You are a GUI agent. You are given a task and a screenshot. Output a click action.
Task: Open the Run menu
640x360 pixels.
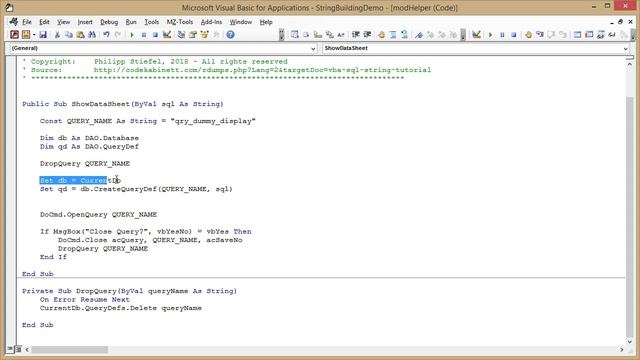tap(131, 22)
